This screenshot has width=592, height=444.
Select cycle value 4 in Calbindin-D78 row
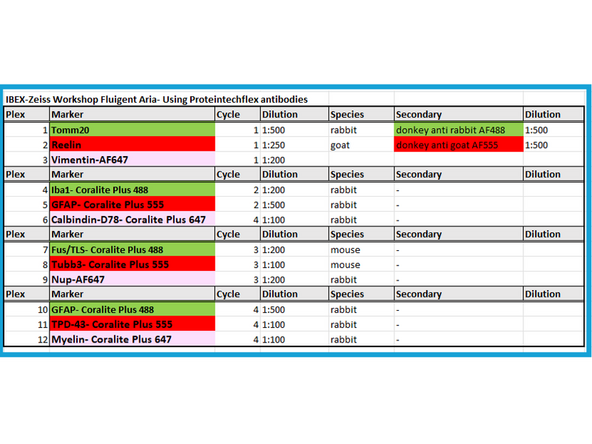pos(237,219)
